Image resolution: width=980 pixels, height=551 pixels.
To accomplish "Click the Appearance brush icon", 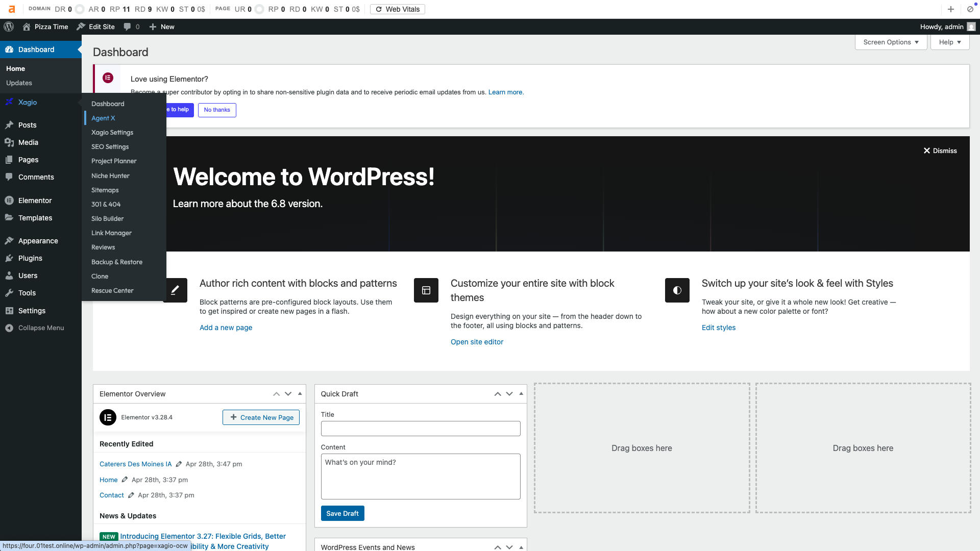I will point(9,241).
